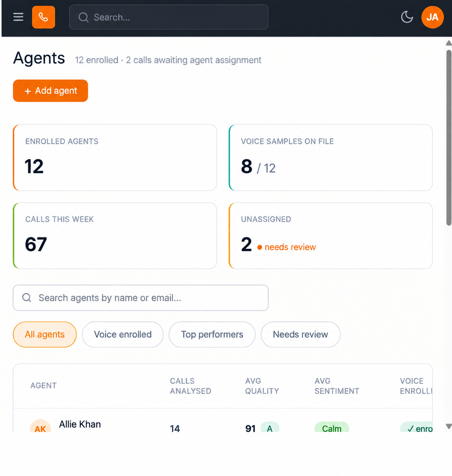Click the orange phone app logo

44,17
